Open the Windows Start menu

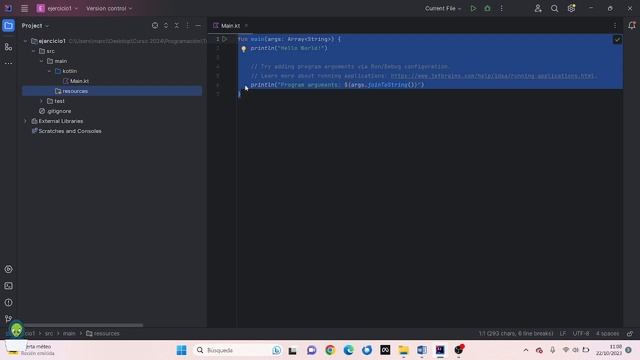pyautogui.click(x=182, y=350)
